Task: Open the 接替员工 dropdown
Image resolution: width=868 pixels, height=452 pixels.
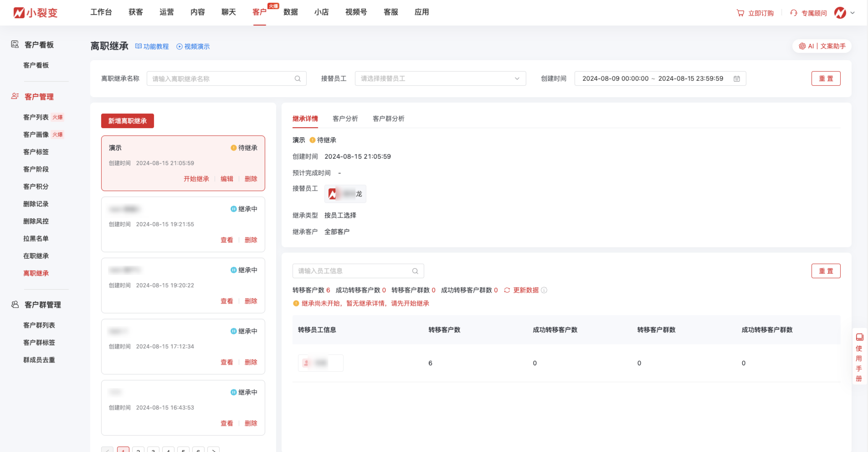Action: pos(440,78)
